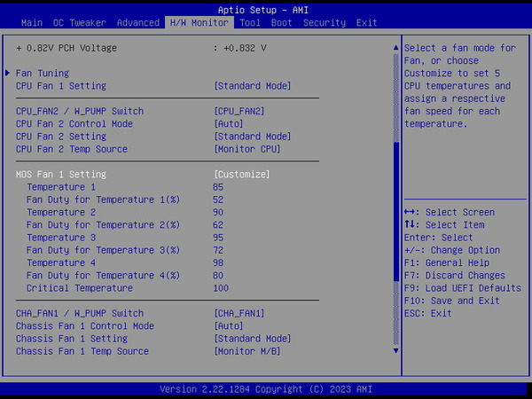Change the CHA_FAN1 / W_PUMP Switch value
Viewport: 532px width, 399px height.
click(239, 313)
